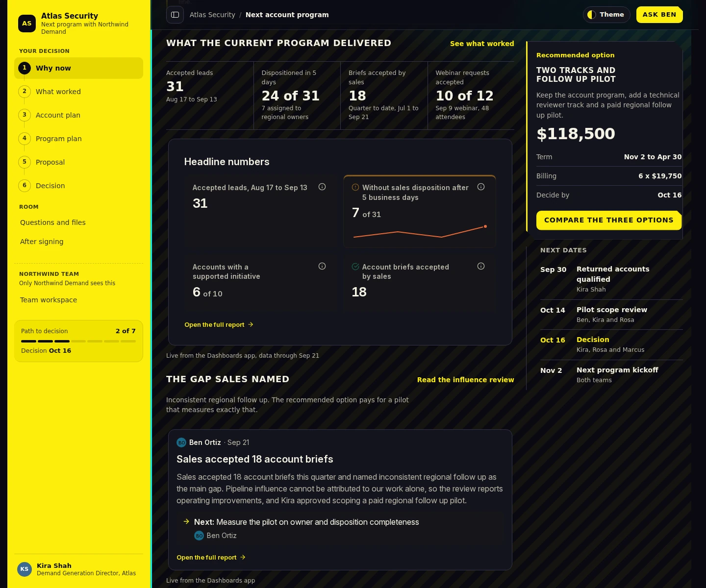Select Sep 30 Returned accounts qualified entry
Screen dimensions: 706x588
611,279
